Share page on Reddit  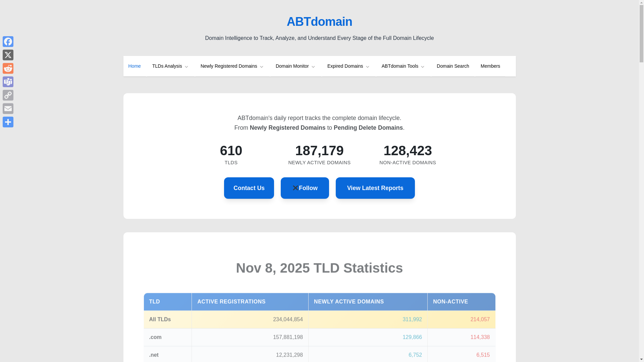(8, 68)
